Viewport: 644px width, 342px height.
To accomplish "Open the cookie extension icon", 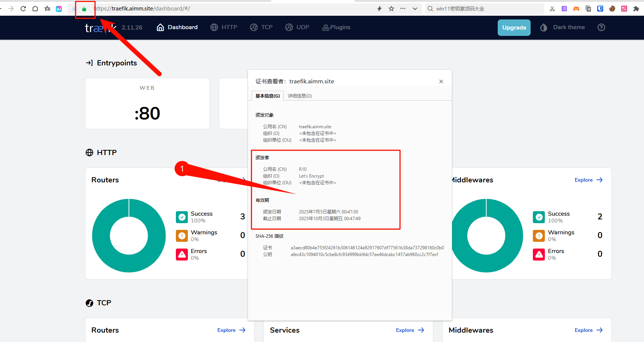I will point(612,9).
